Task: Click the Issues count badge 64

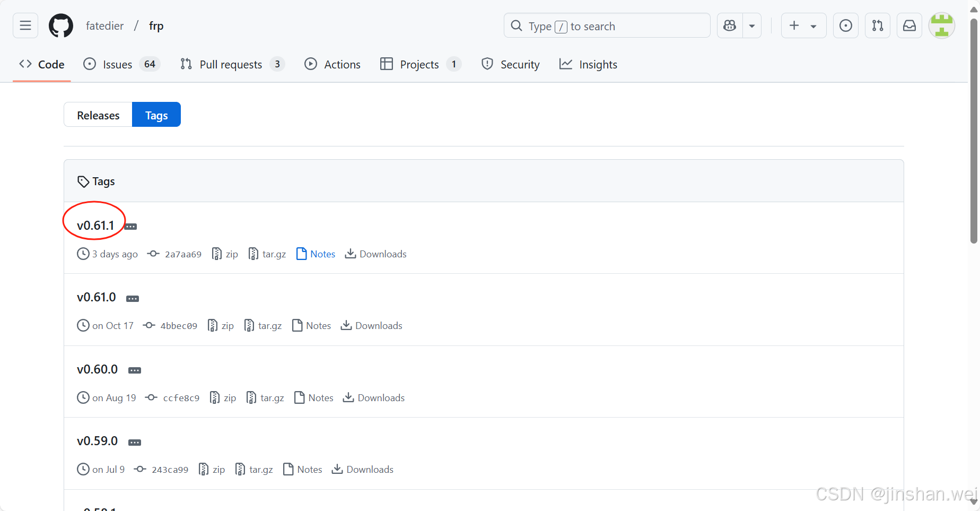Action: (x=150, y=64)
